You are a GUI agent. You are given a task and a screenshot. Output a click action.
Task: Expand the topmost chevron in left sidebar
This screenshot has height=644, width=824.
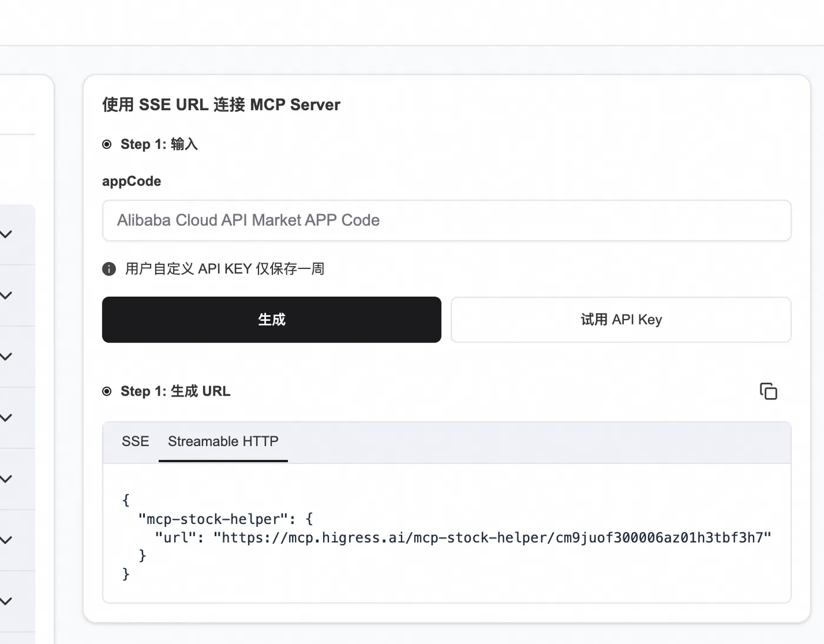point(6,234)
